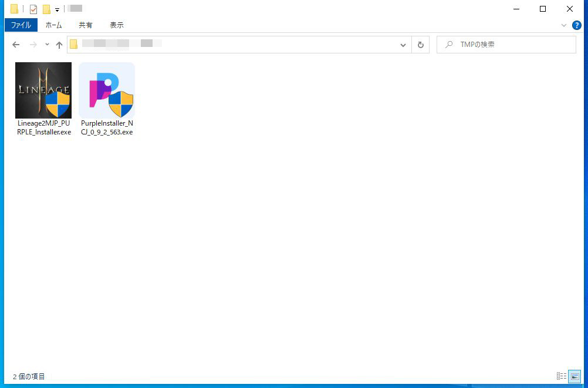Open the Customize Quick Access Toolbar dropdown
This screenshot has height=388, width=588.
coord(57,9)
